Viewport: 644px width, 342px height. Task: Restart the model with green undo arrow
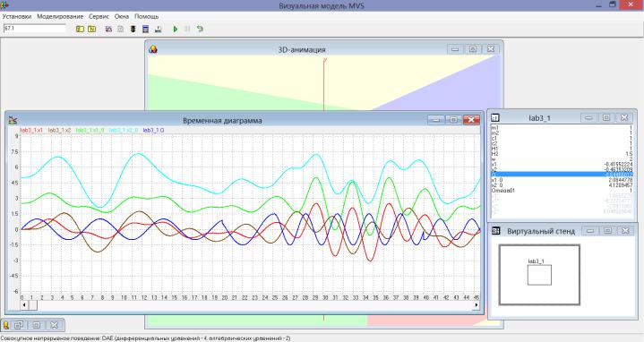(x=200, y=29)
